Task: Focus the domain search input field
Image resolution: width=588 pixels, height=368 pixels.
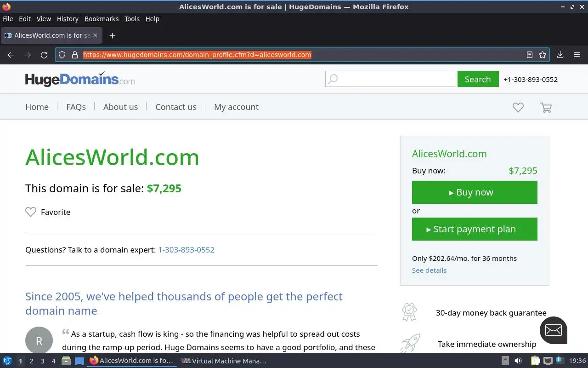Action: [390, 79]
